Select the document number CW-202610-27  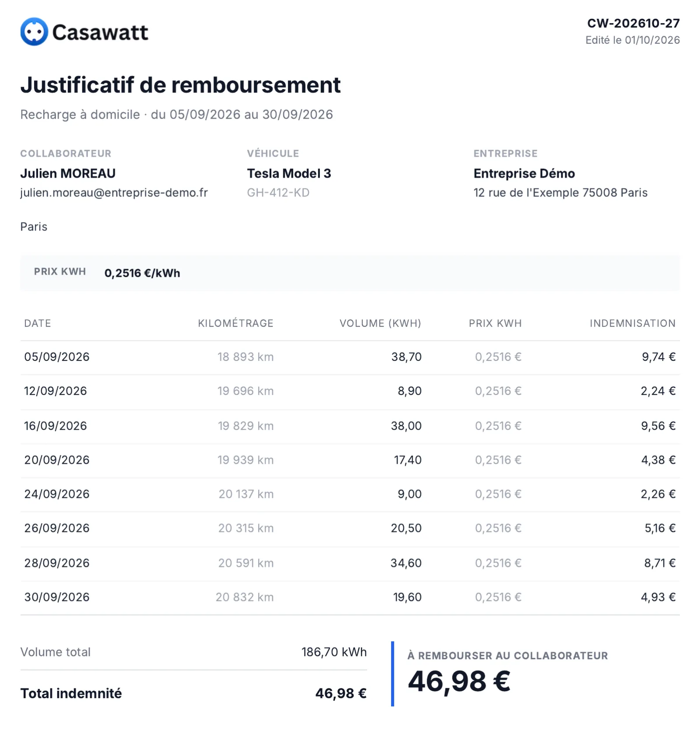[633, 23]
